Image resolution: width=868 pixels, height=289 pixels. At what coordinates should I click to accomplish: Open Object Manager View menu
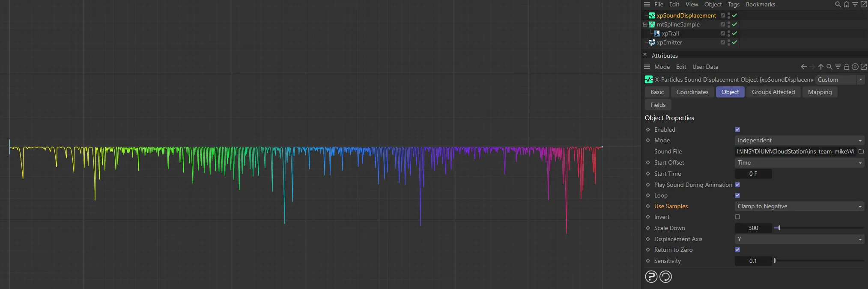[692, 4]
